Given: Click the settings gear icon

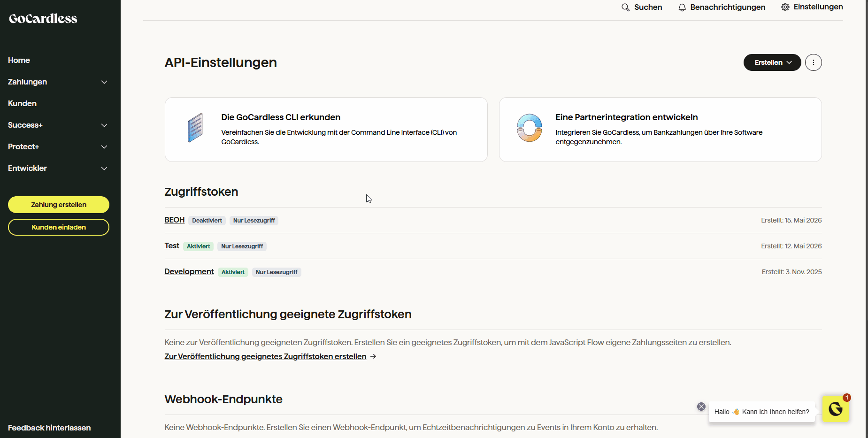Looking at the screenshot, I should (785, 7).
